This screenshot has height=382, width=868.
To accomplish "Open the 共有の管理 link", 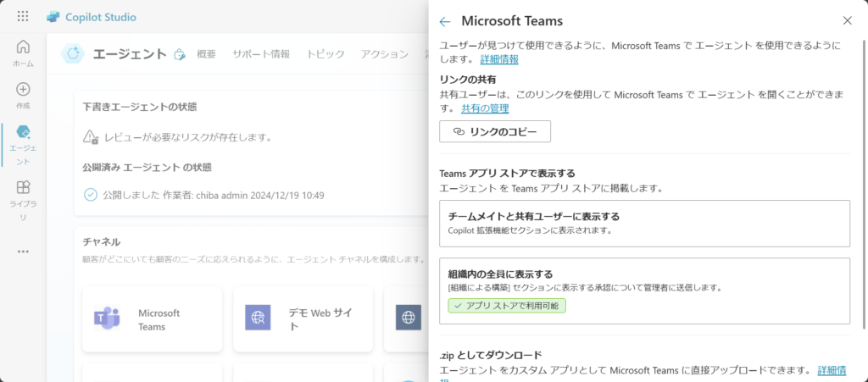I will 485,109.
